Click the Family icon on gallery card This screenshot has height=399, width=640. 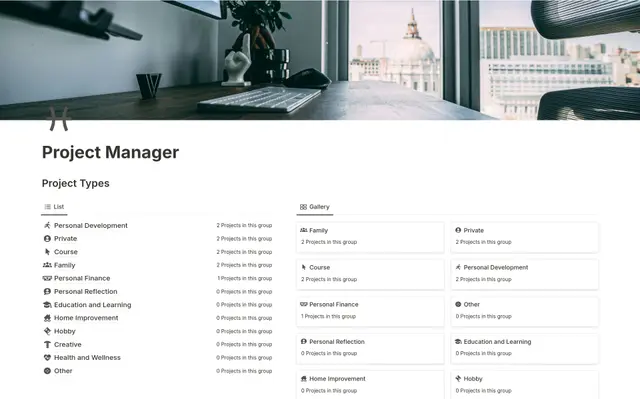304,230
